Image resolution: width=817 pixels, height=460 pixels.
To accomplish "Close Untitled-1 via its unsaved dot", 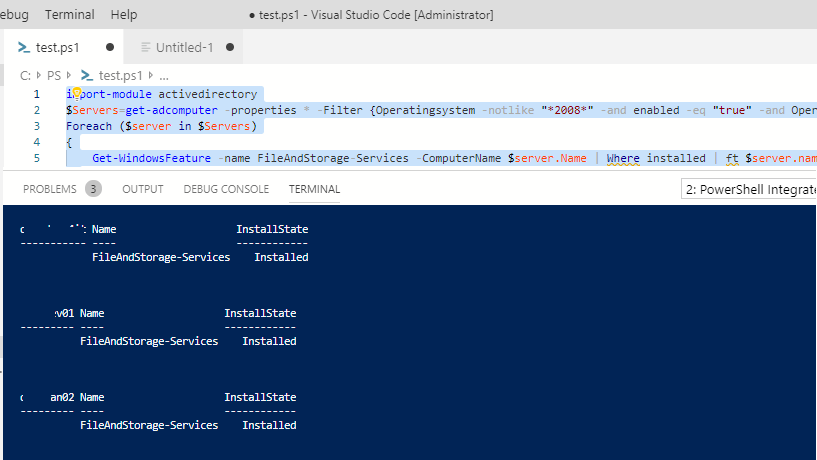I will pyautogui.click(x=230, y=47).
